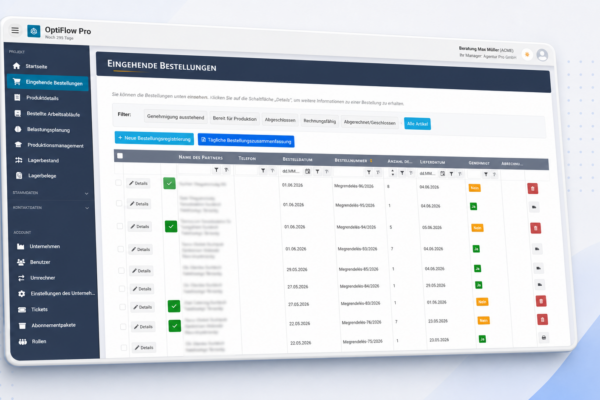Click orange Nein badge for Megrendelés-96/2026

pyautogui.click(x=474, y=188)
